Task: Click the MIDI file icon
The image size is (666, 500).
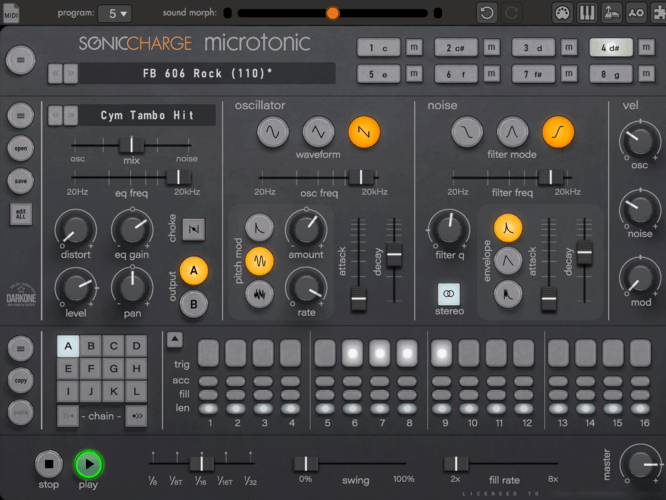Action: tap(11, 13)
